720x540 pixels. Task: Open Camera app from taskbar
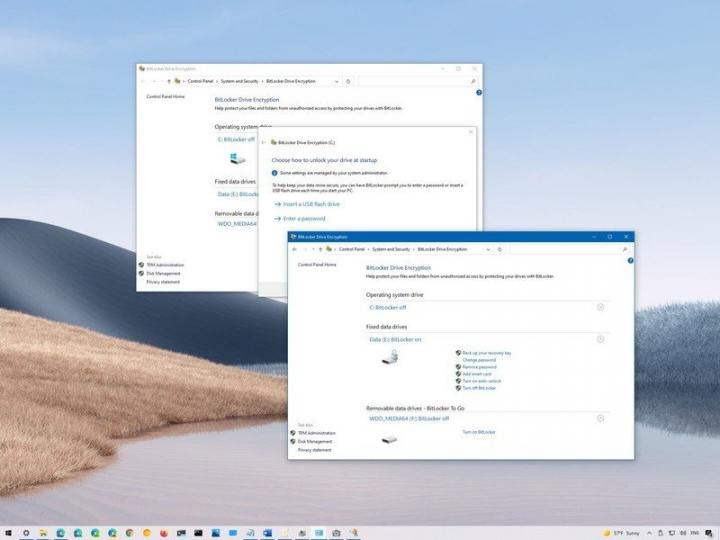coord(336,533)
